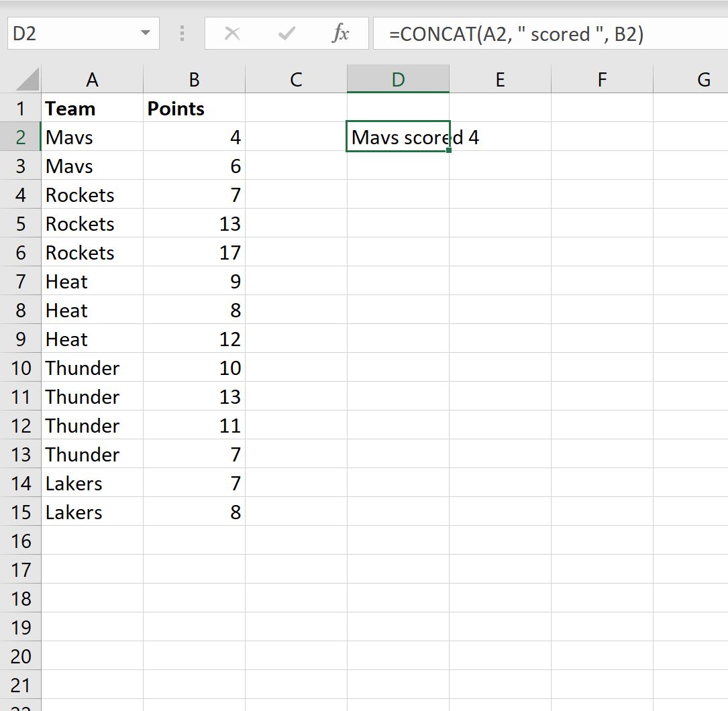Image resolution: width=728 pixels, height=711 pixels.
Task: Click the Insert Function fx icon
Action: point(341,34)
